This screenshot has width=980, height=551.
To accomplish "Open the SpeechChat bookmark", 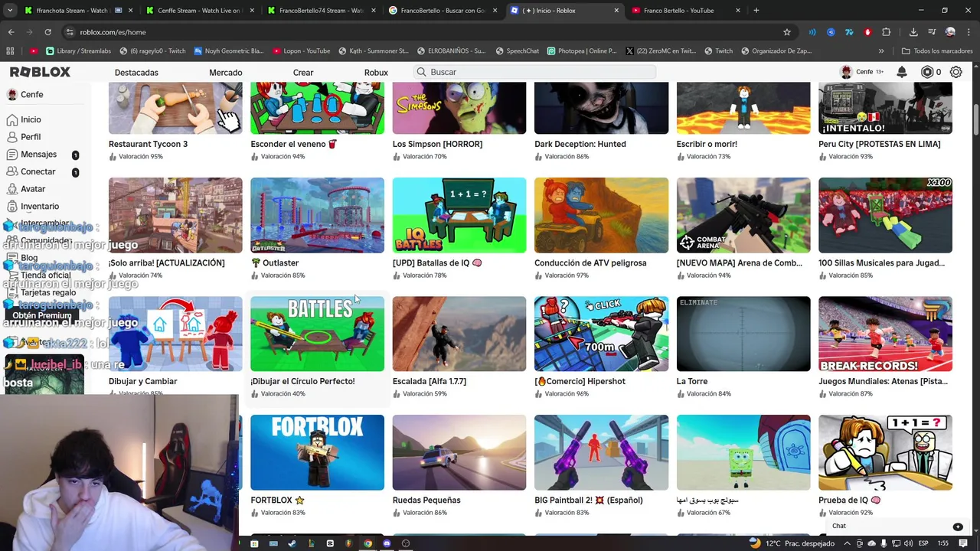I will pyautogui.click(x=517, y=51).
